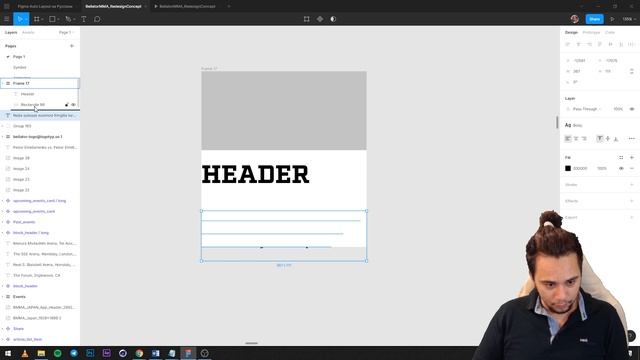Toggle visibility eye on Rectangle 90 layer
Viewport: 640px width, 360px height.
(x=73, y=104)
